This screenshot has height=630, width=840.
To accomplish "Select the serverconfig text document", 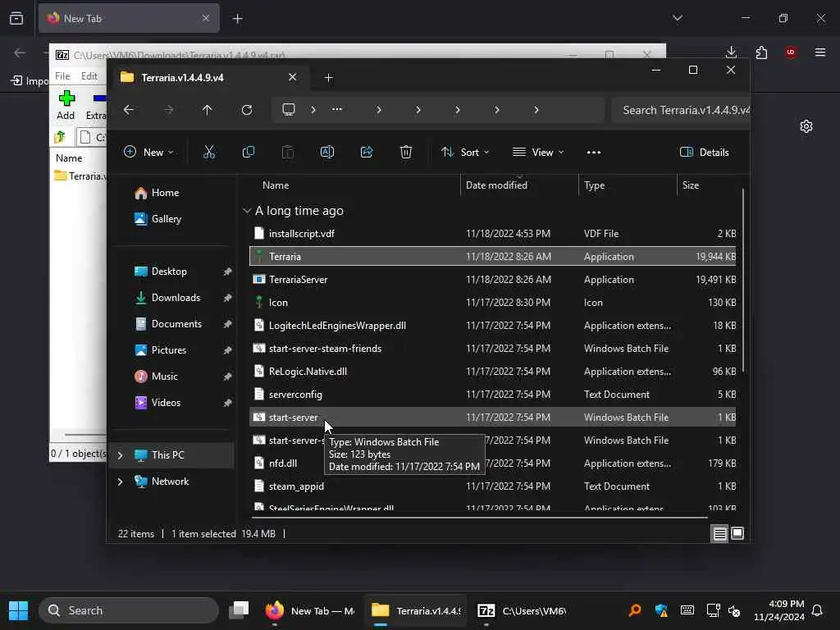I will click(492, 395).
